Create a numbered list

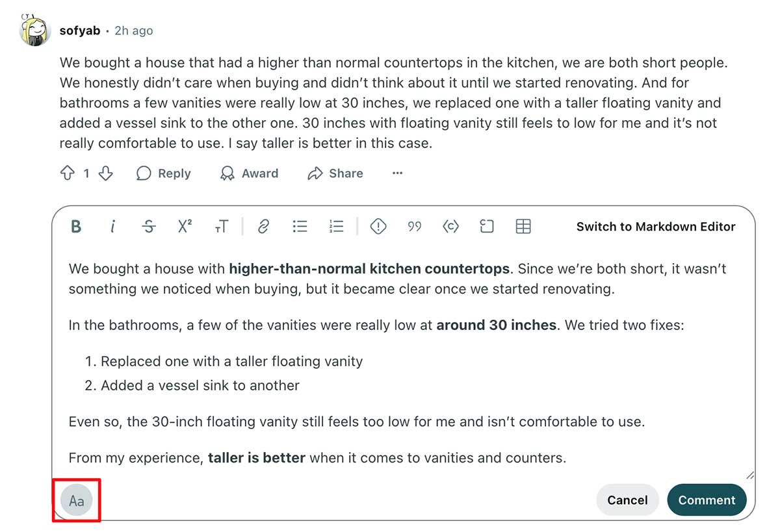pos(336,227)
